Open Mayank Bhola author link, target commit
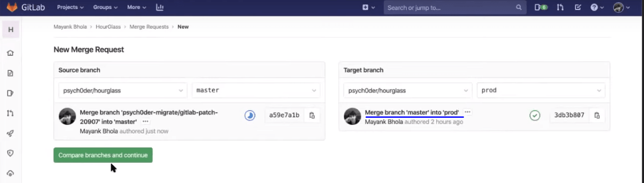Image resolution: width=644 pixels, height=183 pixels. (384, 122)
